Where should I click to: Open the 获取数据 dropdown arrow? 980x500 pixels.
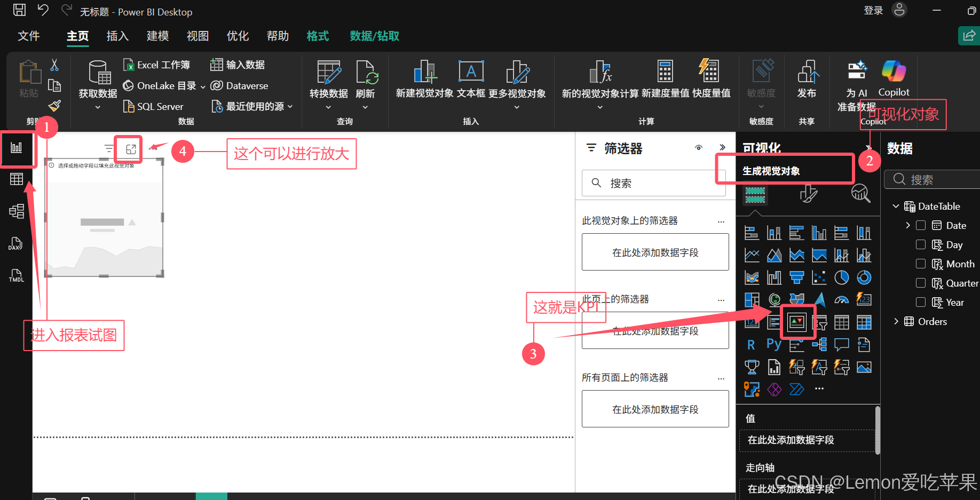point(98,107)
